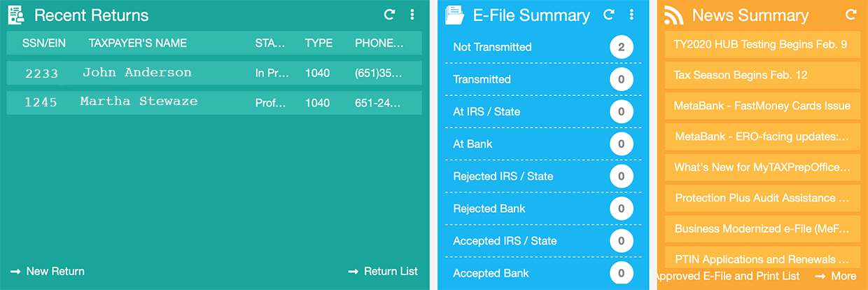Open Recent Returns three-dot options menu
Screen dimensions: 868x290
click(412, 14)
